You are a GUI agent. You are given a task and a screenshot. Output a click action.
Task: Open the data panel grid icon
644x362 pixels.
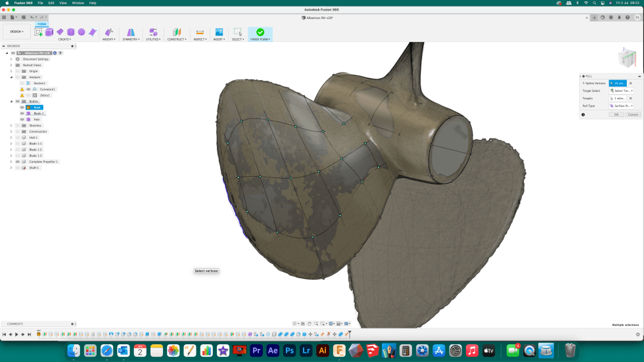coord(4,17)
